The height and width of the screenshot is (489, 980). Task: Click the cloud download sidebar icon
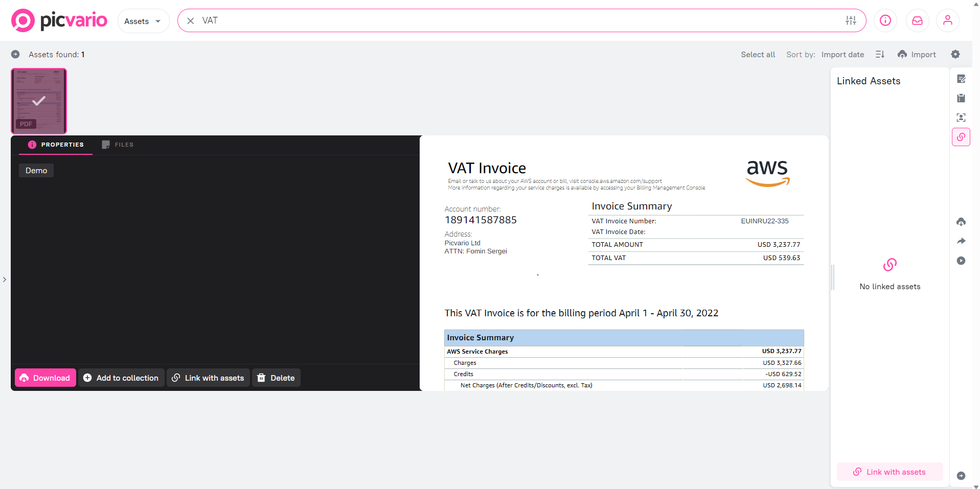pos(961,222)
